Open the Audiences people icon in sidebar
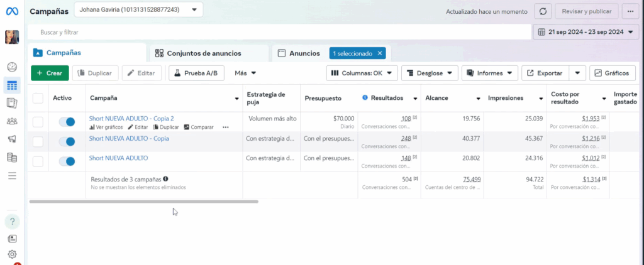 tap(12, 121)
